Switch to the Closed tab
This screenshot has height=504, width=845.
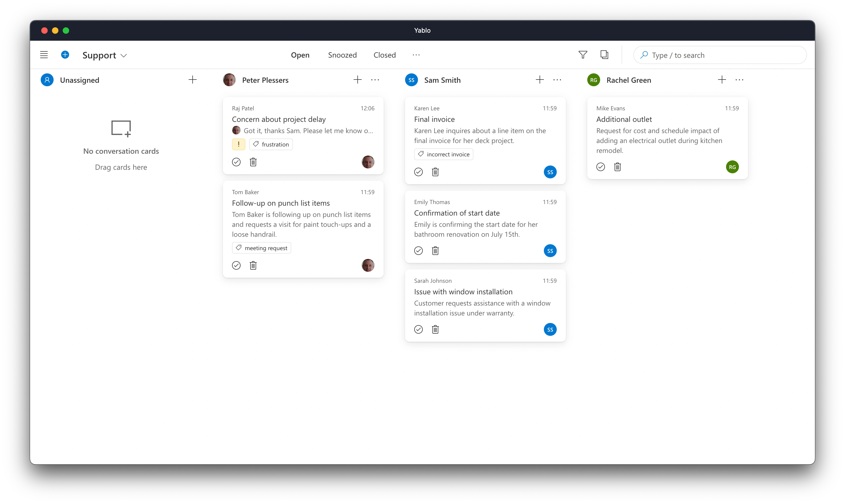(384, 55)
